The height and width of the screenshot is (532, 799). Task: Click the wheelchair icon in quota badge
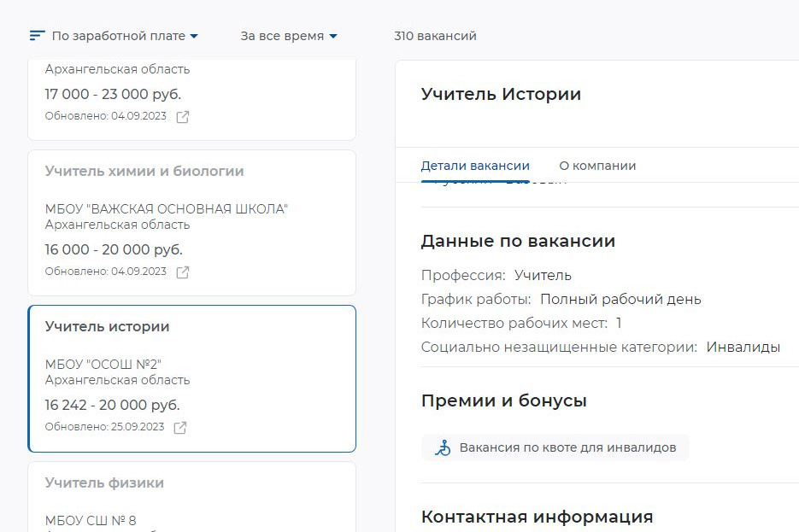pos(443,447)
